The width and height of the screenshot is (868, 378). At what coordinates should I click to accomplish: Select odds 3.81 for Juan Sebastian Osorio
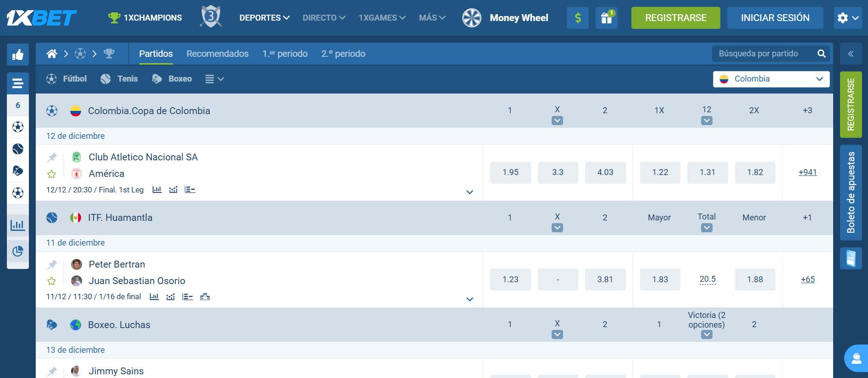605,279
